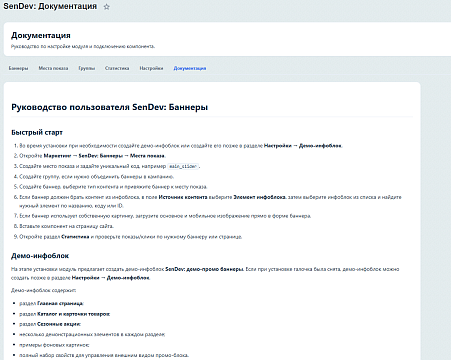
Task: Click heading "Руководство пользователя SenDev: Баннеры"
Action: (x=110, y=107)
